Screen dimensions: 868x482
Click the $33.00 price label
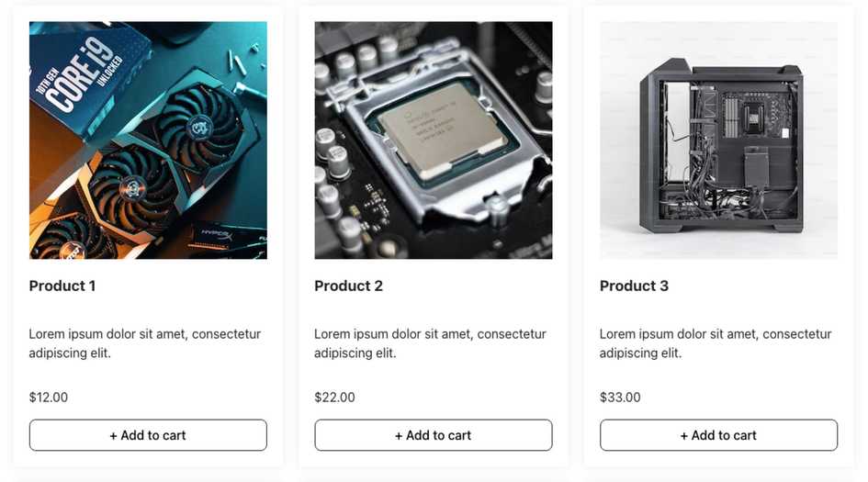coord(620,398)
